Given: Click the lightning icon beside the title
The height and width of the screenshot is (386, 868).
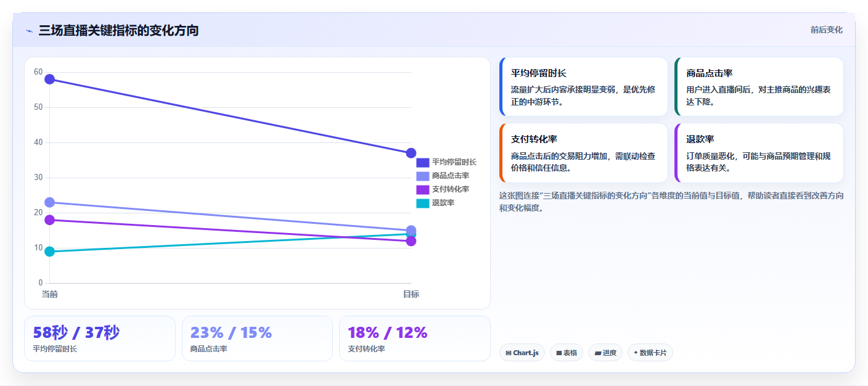Looking at the screenshot, I should (x=29, y=31).
